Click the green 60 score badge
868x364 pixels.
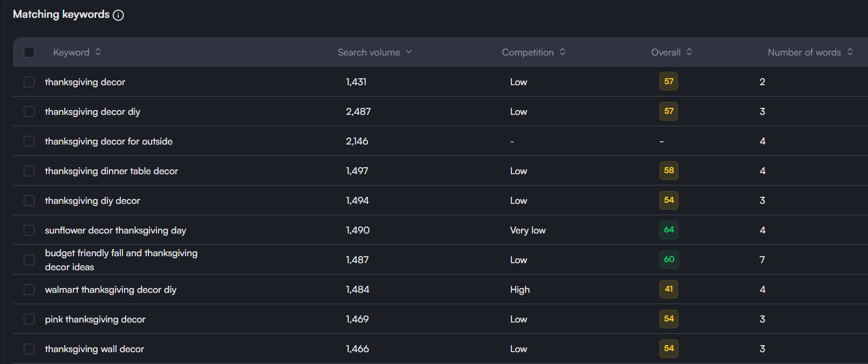[669, 259]
